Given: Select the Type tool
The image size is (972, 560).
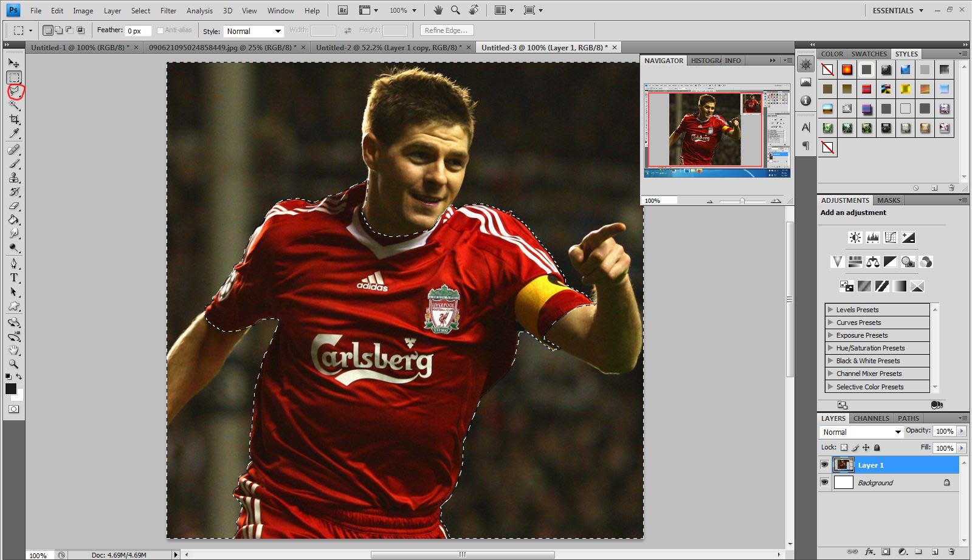Looking at the screenshot, I should [14, 278].
